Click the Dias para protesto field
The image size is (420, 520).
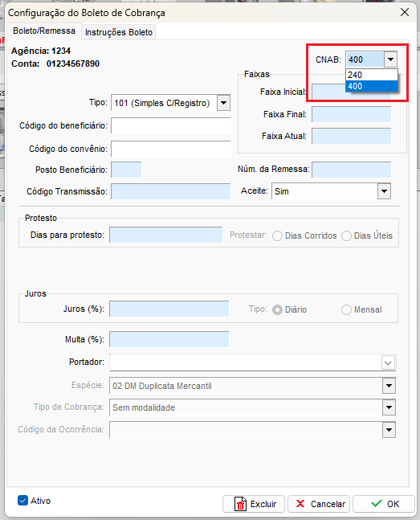point(165,235)
